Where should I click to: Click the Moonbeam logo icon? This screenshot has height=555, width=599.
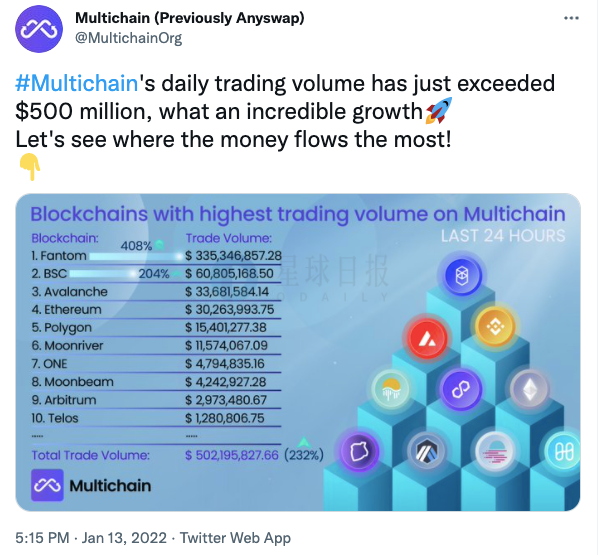(x=495, y=451)
